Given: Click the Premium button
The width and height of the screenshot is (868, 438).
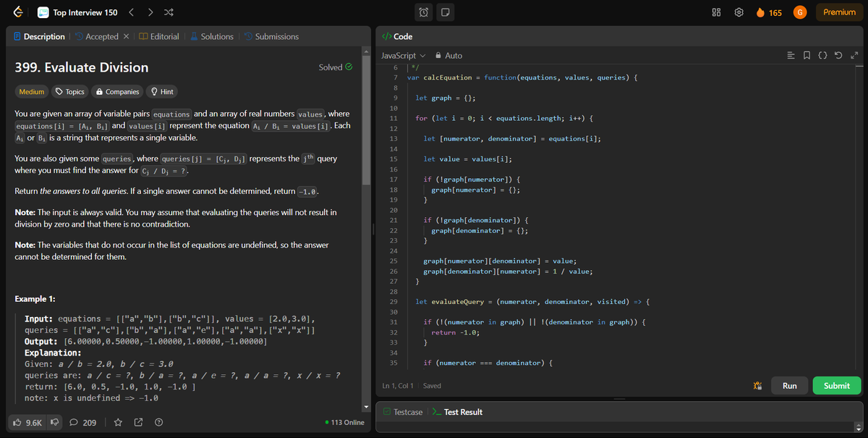Looking at the screenshot, I should (x=839, y=12).
